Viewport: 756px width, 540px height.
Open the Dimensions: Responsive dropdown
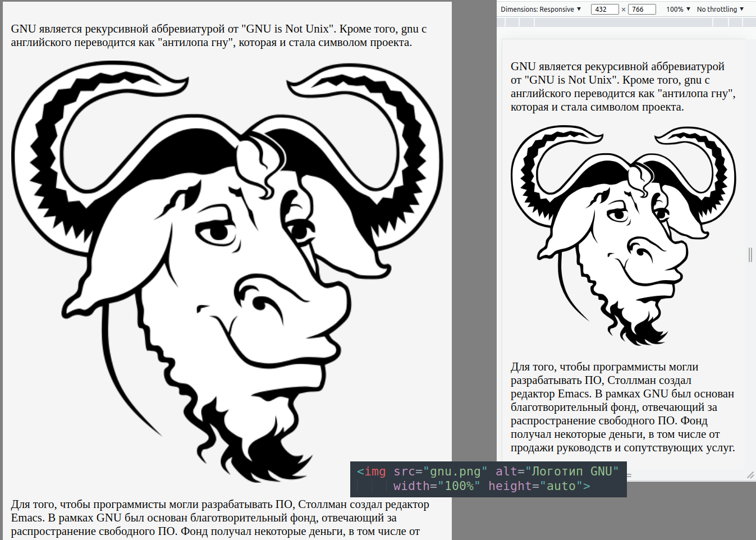click(x=540, y=10)
